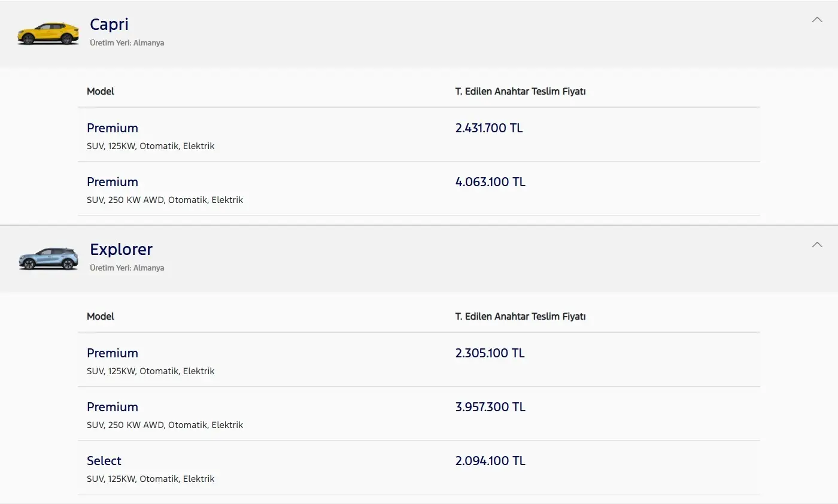Click Capri's T. Edilen Anahtar Teslim Fiyatı header
Viewport: 838px width, 504px height.
pyautogui.click(x=520, y=92)
